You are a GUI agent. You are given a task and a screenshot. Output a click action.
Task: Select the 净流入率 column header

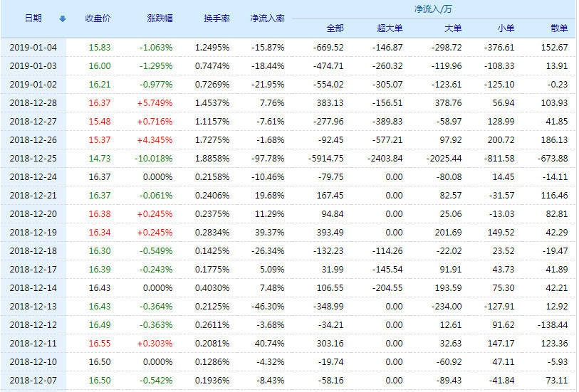pyautogui.click(x=267, y=18)
